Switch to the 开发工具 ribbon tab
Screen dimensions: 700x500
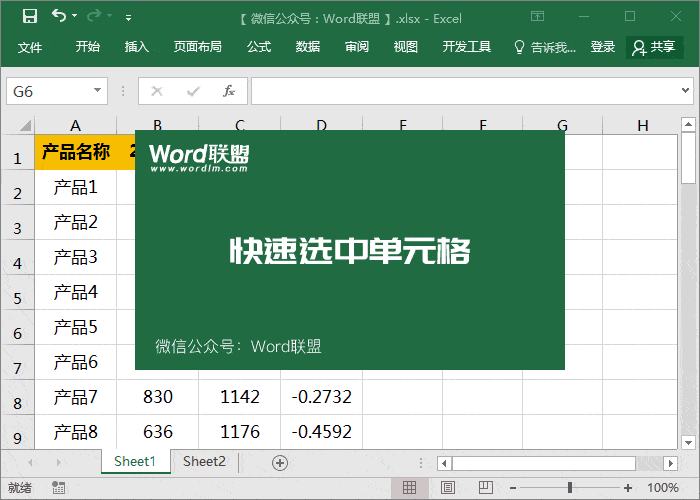[467, 46]
